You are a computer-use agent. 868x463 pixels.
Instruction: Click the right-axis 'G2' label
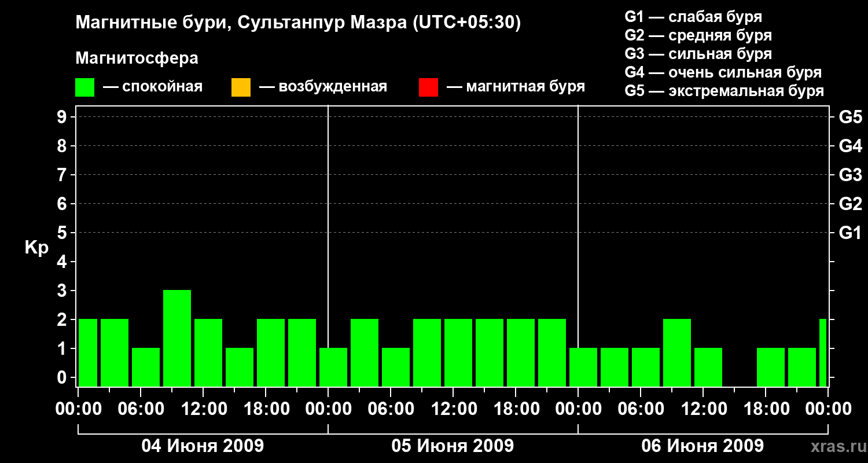[851, 204]
